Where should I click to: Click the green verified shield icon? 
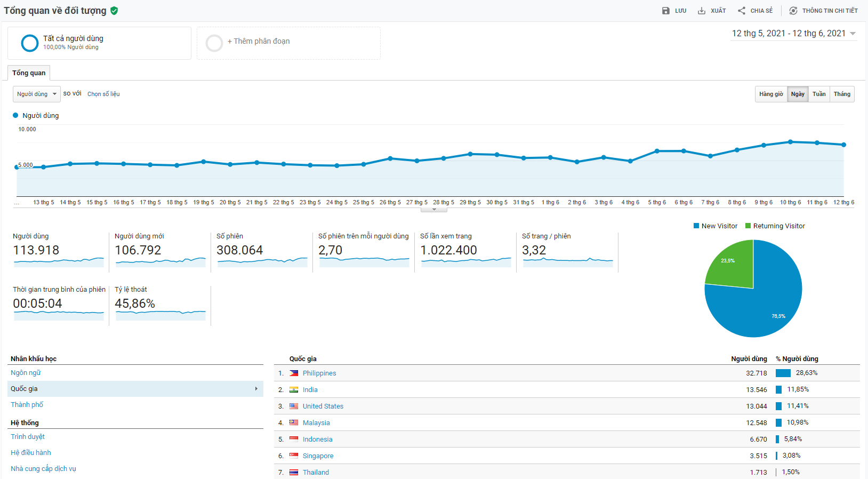click(114, 11)
